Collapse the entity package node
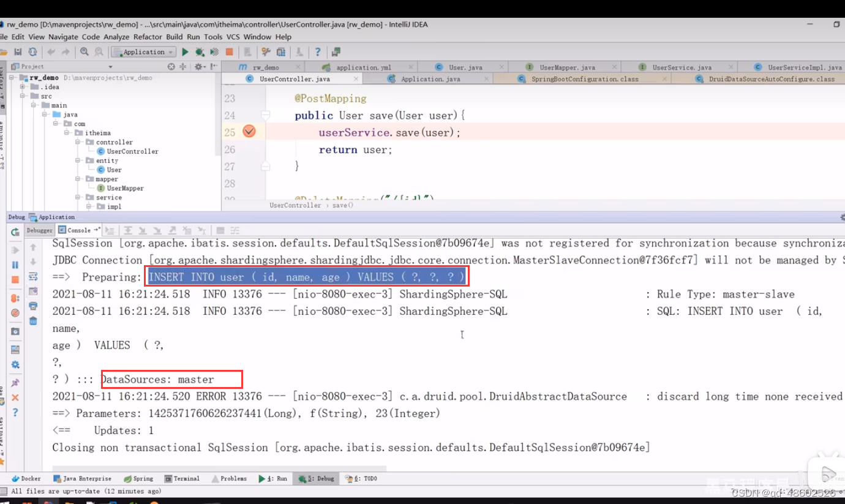 pos(78,160)
